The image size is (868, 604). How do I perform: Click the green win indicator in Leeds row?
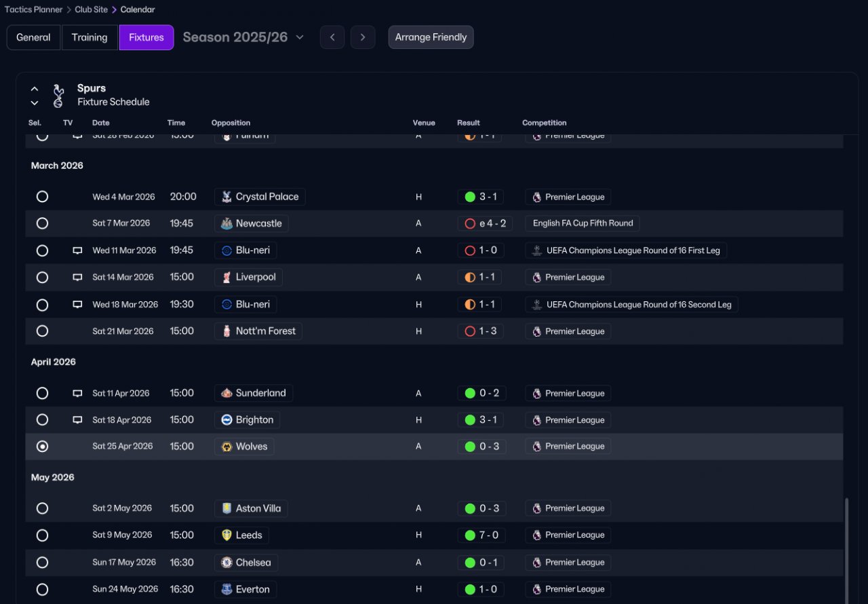(x=470, y=535)
